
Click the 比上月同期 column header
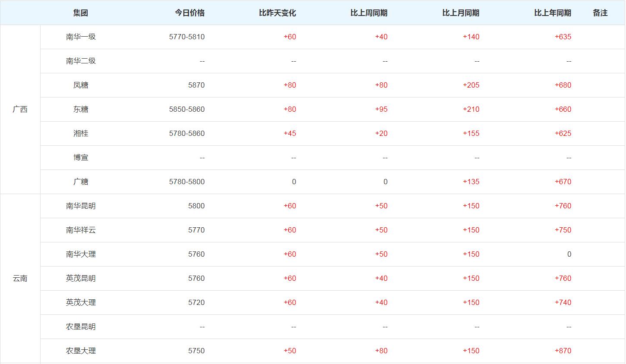click(x=461, y=13)
